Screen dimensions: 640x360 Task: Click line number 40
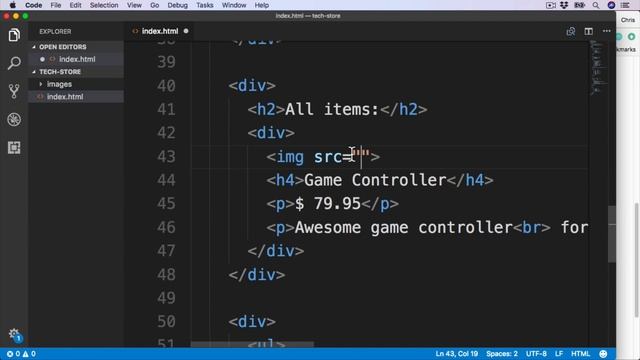(166, 86)
